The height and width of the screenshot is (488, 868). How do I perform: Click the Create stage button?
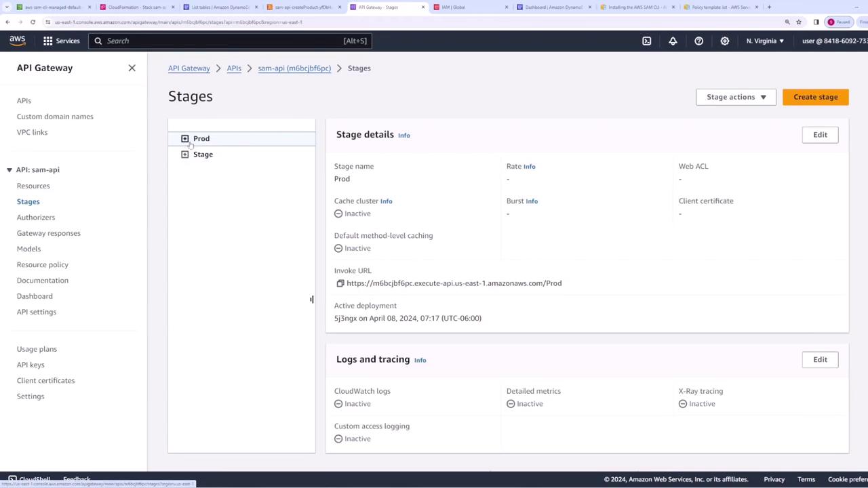815,97
